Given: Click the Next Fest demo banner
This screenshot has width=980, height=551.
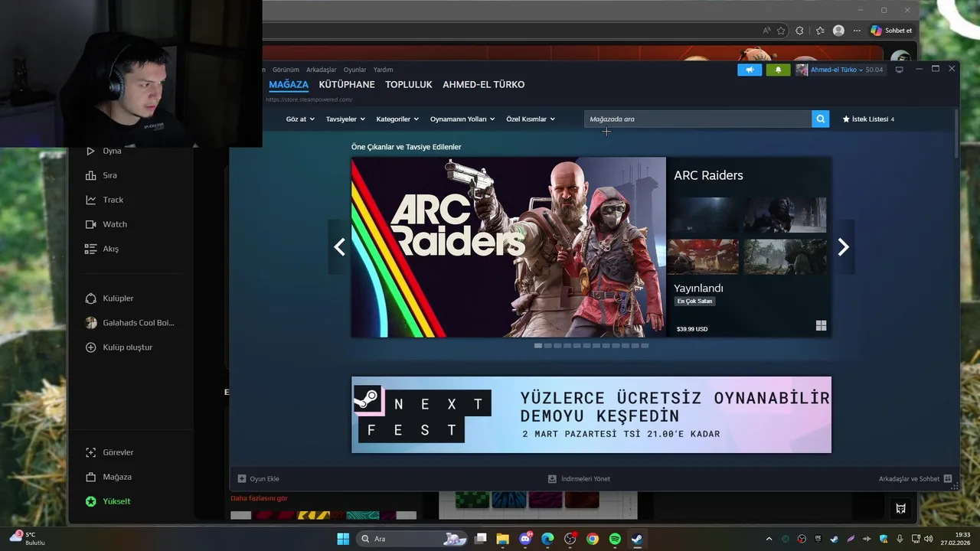Looking at the screenshot, I should [x=591, y=415].
